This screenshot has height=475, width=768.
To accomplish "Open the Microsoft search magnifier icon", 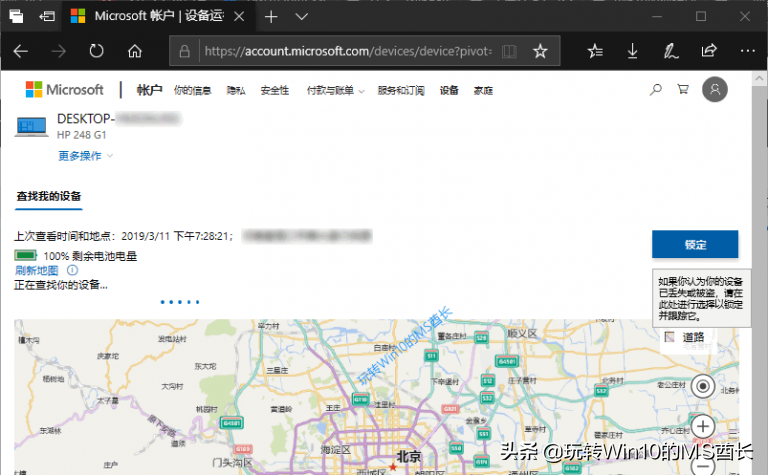I will coord(655,90).
